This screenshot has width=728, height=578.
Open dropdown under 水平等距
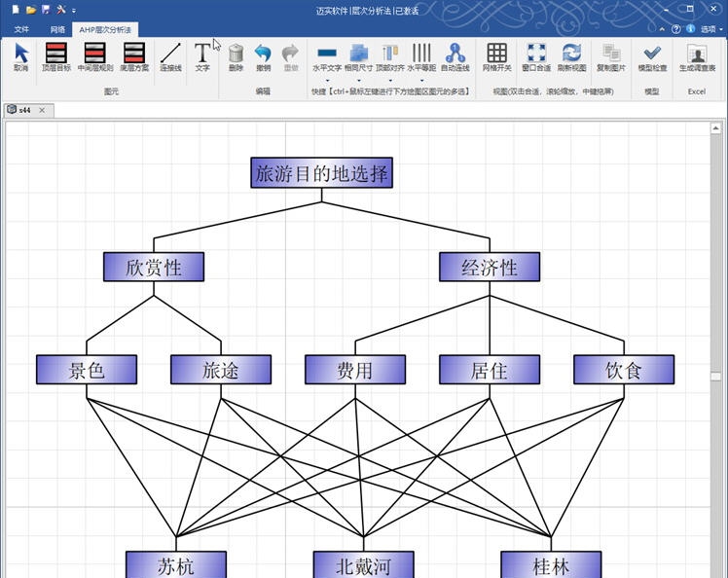[422, 81]
